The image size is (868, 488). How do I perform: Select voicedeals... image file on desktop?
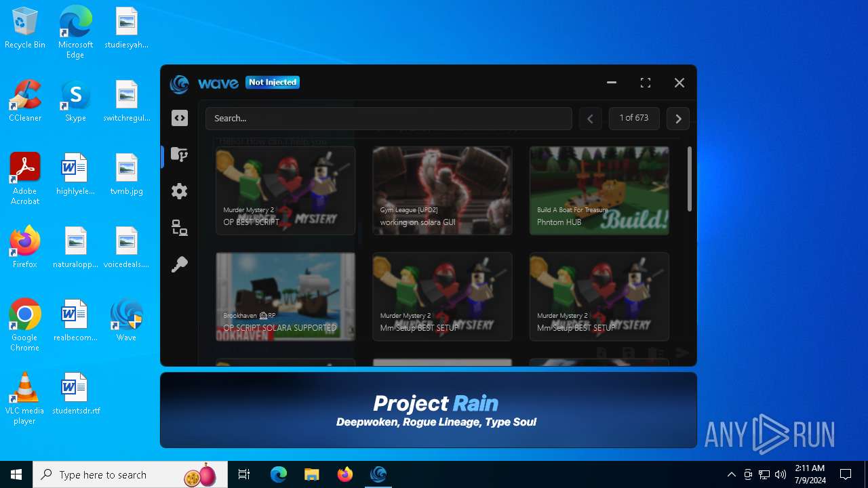tap(126, 247)
